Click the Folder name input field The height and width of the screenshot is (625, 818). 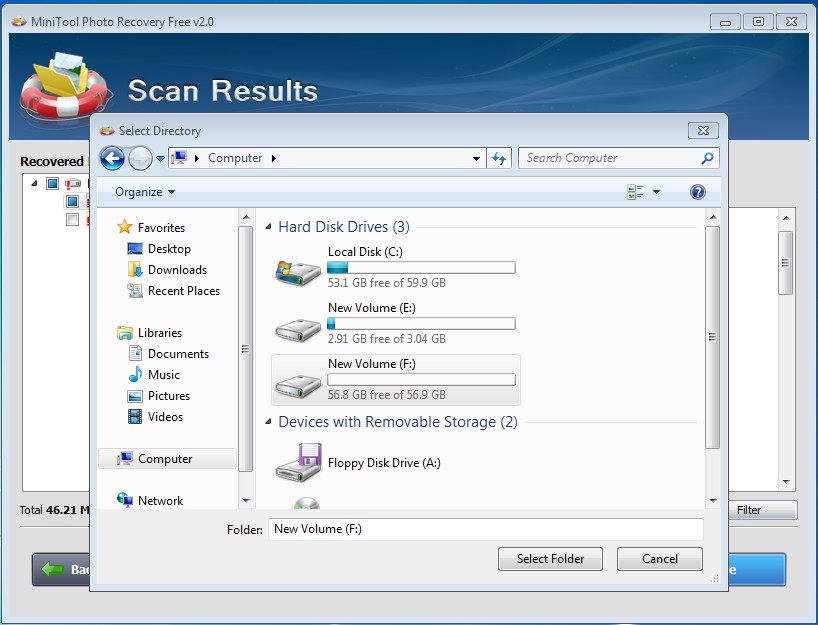tap(486, 529)
